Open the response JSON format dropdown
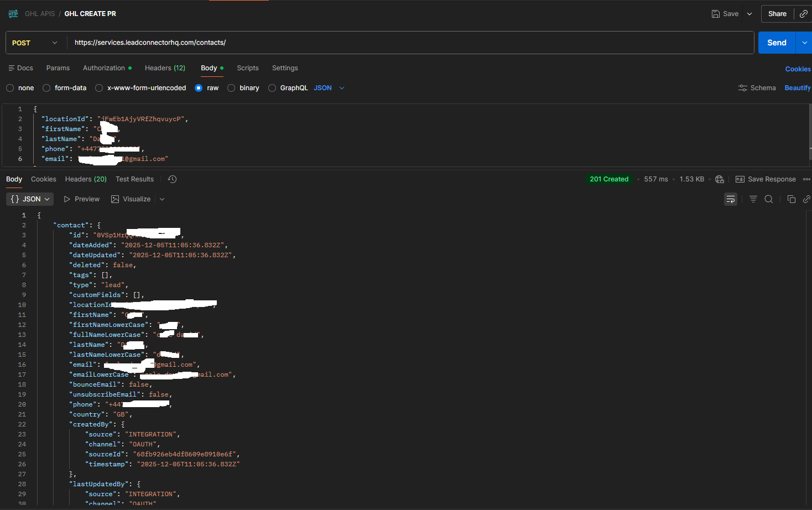The image size is (812, 510). click(x=30, y=199)
